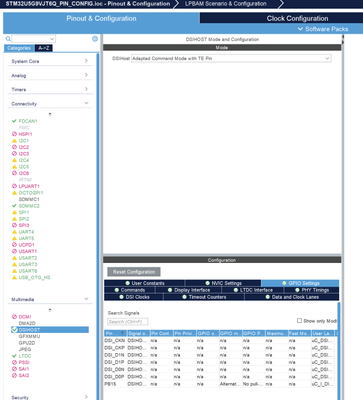Click the warning icon beside USB_OTG_HS

[x=14, y=277]
